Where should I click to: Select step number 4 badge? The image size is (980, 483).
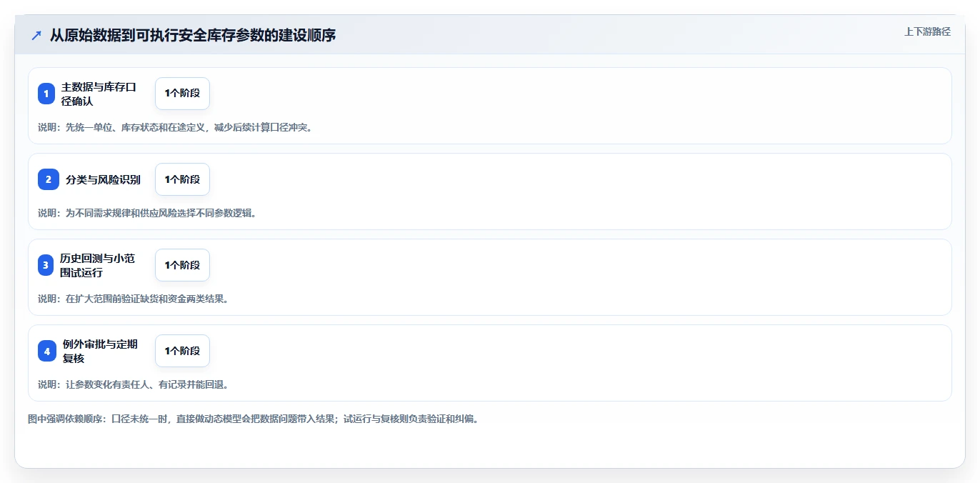tap(47, 351)
